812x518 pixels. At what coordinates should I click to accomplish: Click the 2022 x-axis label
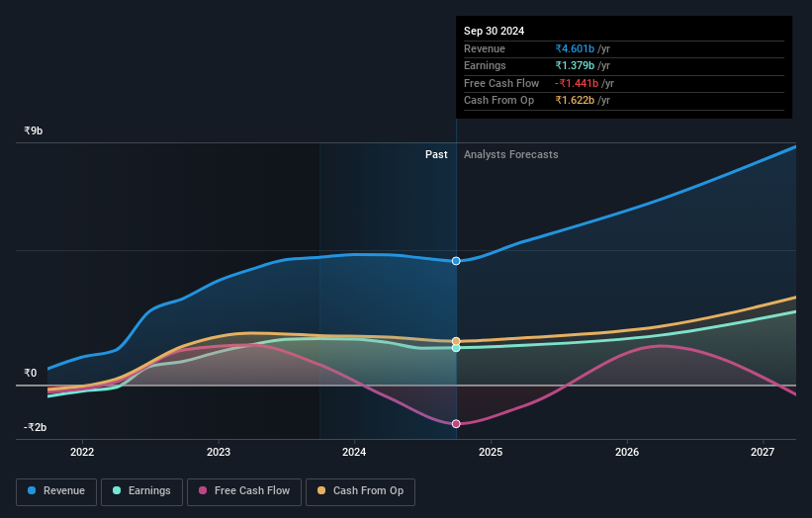tap(82, 452)
